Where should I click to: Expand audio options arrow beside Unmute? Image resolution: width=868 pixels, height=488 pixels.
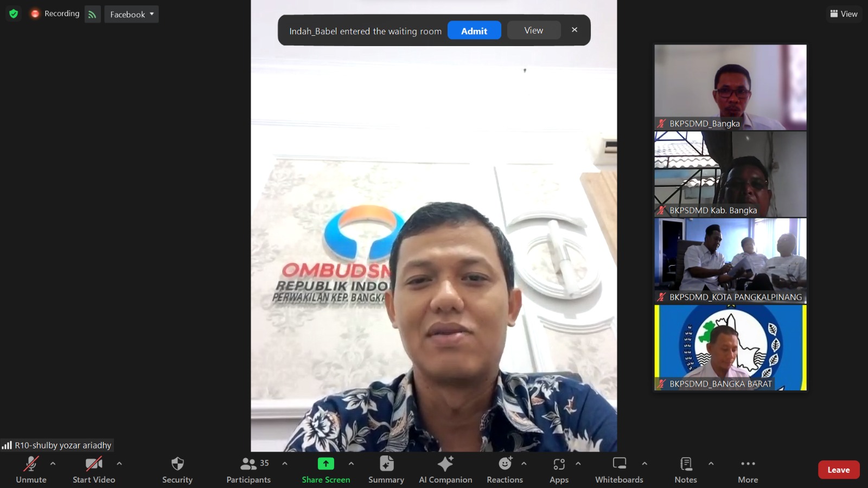point(53,464)
